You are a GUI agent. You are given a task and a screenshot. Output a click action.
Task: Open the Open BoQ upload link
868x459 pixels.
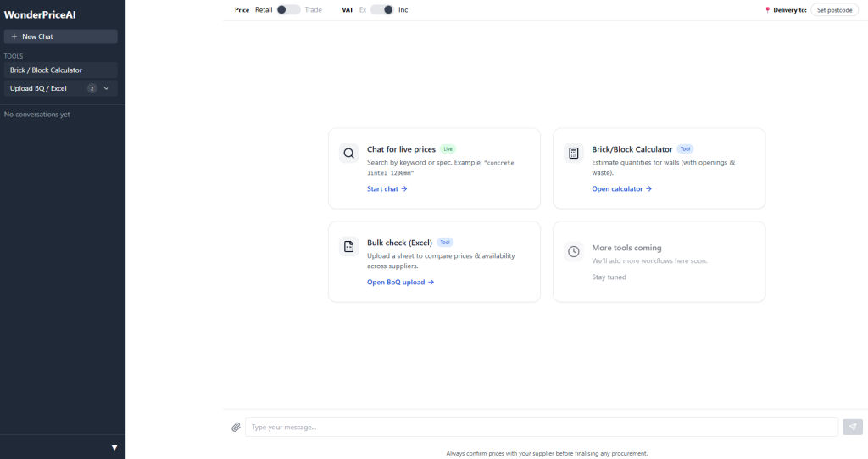400,283
